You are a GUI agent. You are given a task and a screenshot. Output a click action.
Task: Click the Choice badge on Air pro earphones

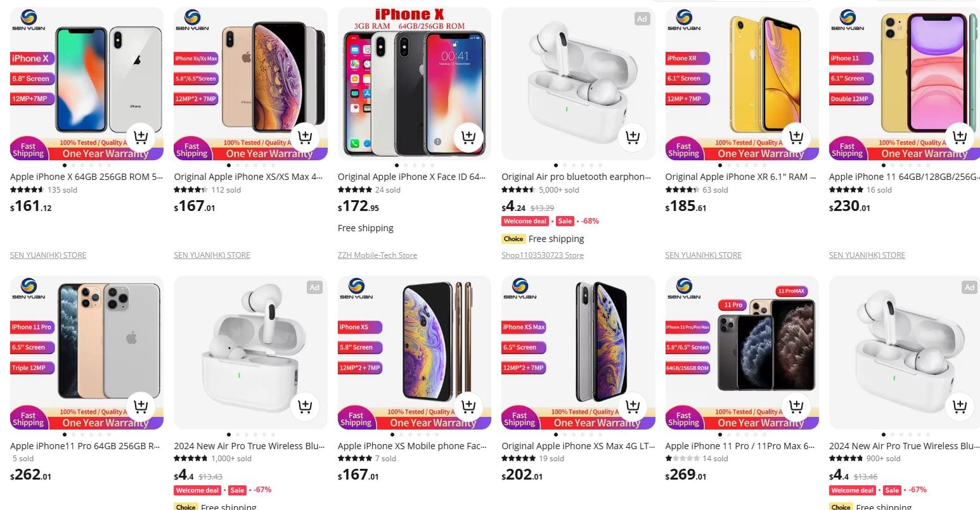pyautogui.click(x=513, y=239)
